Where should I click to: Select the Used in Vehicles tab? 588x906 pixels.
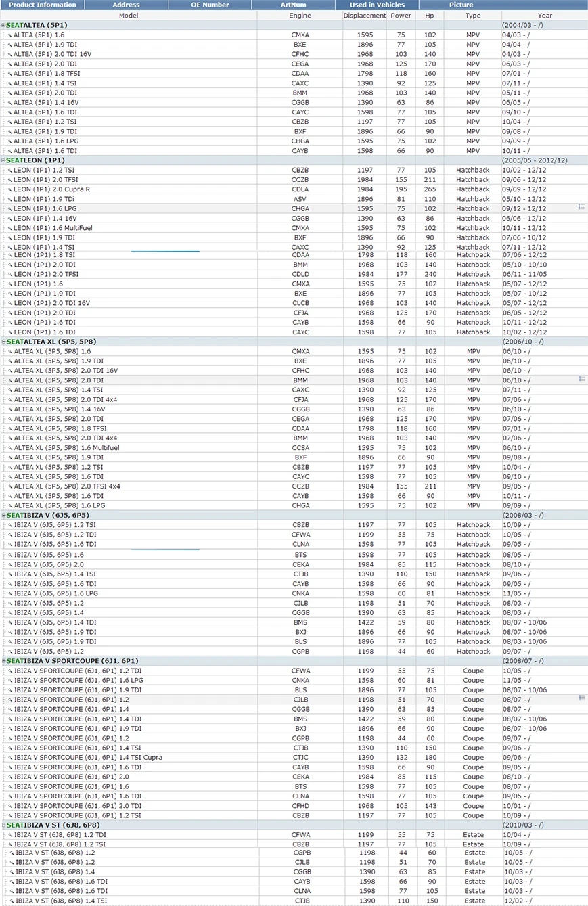click(376, 5)
